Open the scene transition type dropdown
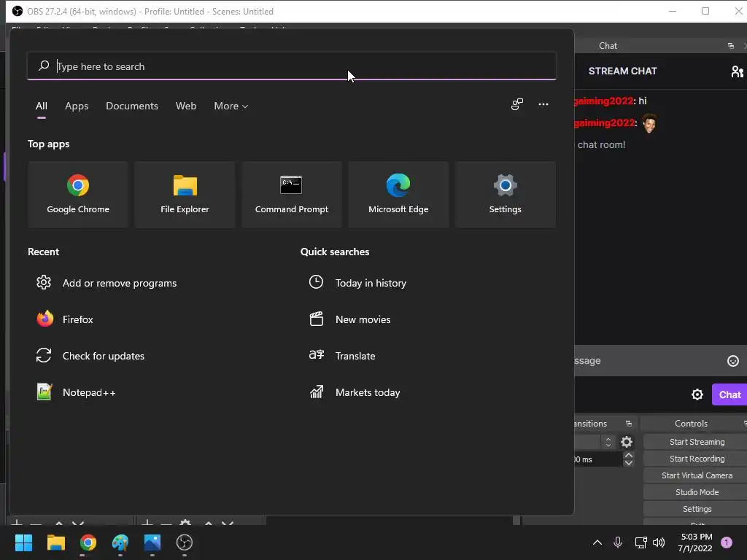Viewport: 747px width, 560px height. (x=595, y=442)
